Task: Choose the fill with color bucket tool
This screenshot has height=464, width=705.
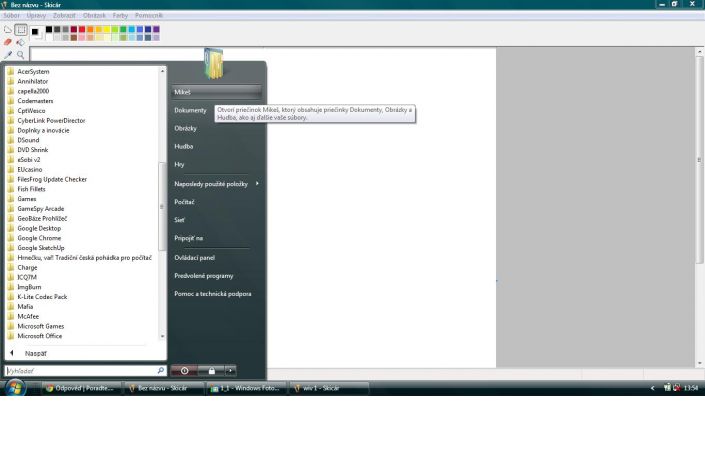Action: [21, 42]
